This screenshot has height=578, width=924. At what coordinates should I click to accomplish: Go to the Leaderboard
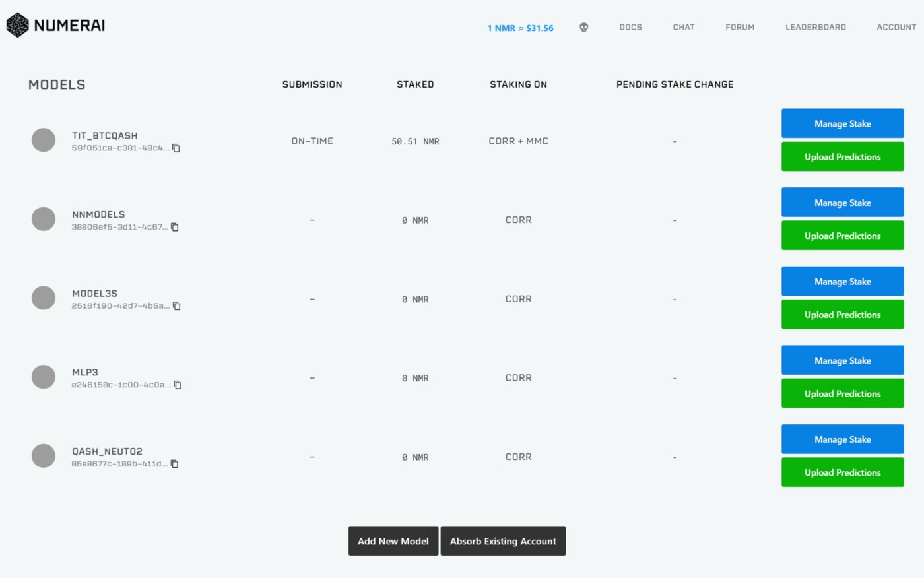point(815,28)
